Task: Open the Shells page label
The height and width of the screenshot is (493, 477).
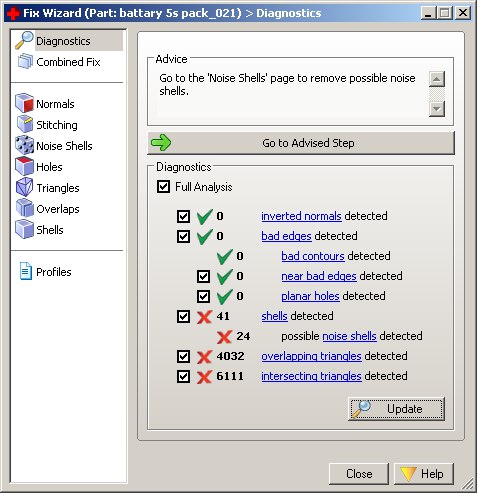Action: pos(50,230)
